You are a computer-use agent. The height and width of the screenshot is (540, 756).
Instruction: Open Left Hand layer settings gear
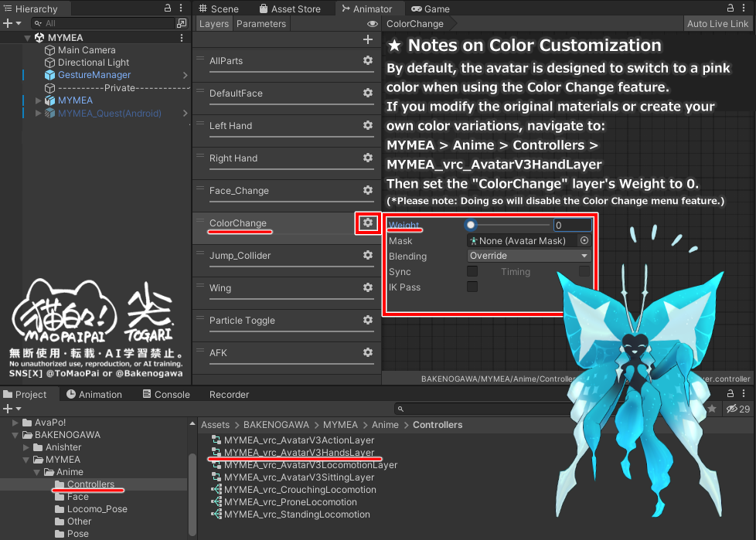pos(368,125)
